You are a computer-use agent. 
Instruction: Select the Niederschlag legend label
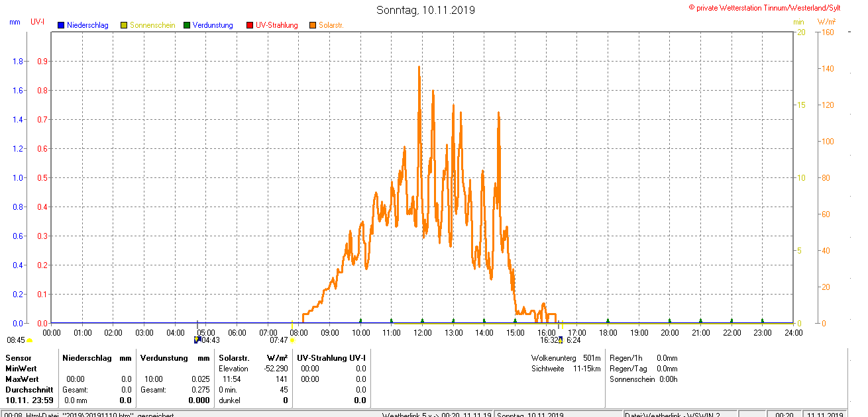tap(87, 25)
